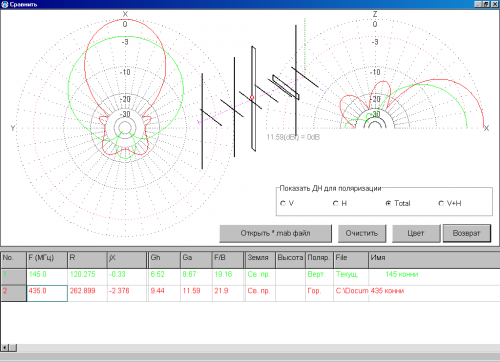Click the app icon in the title bar
Screen dimensions: 500x362
point(4,4)
